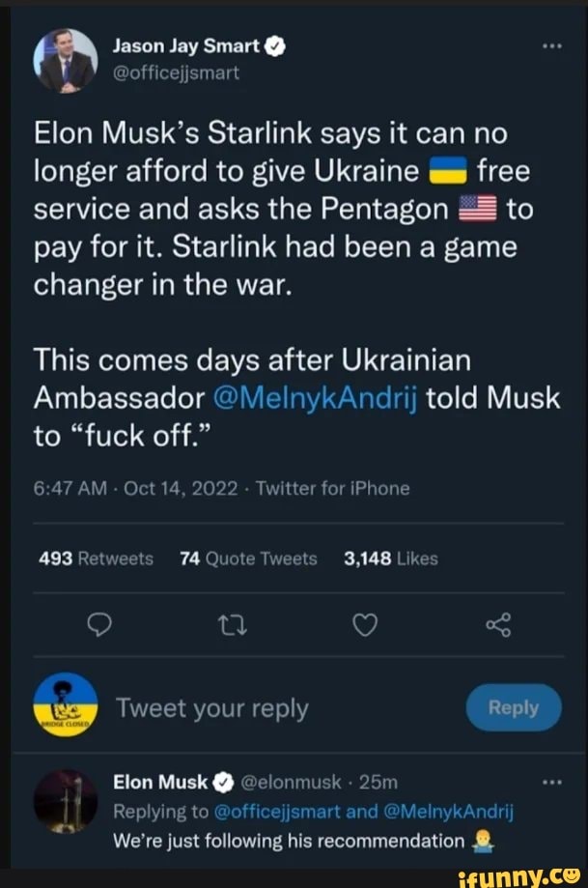Viewport: 588px width, 888px height.
Task: Tap the share icon below the tweet
Action: point(497,625)
